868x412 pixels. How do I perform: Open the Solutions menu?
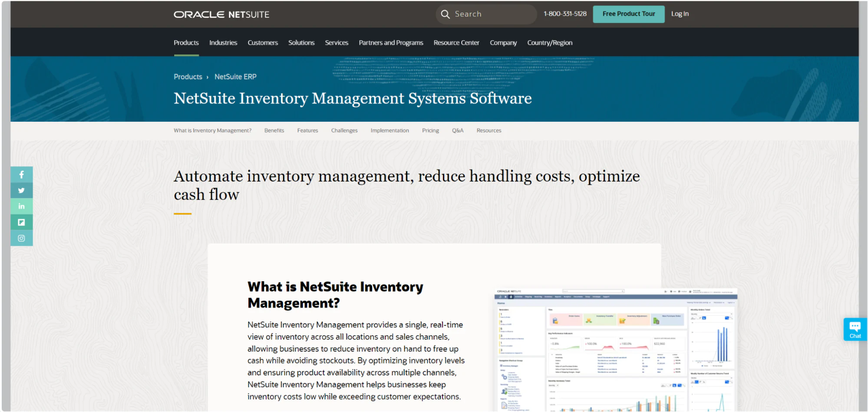(301, 43)
